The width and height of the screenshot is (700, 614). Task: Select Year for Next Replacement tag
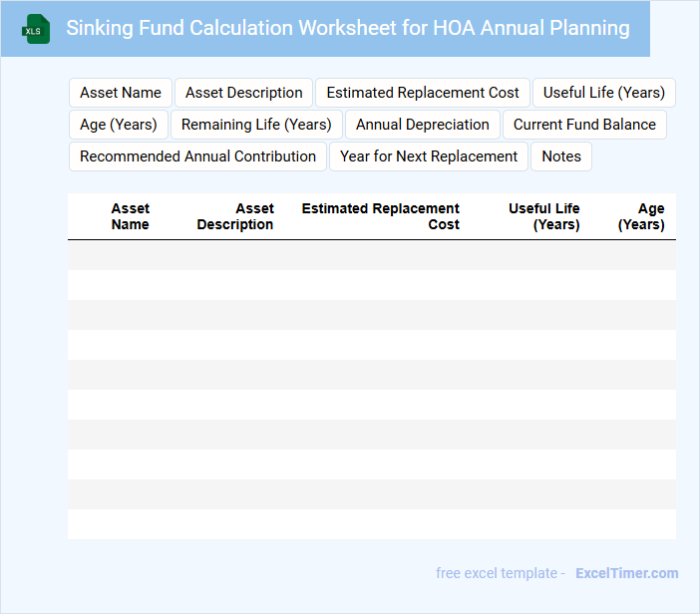point(429,156)
